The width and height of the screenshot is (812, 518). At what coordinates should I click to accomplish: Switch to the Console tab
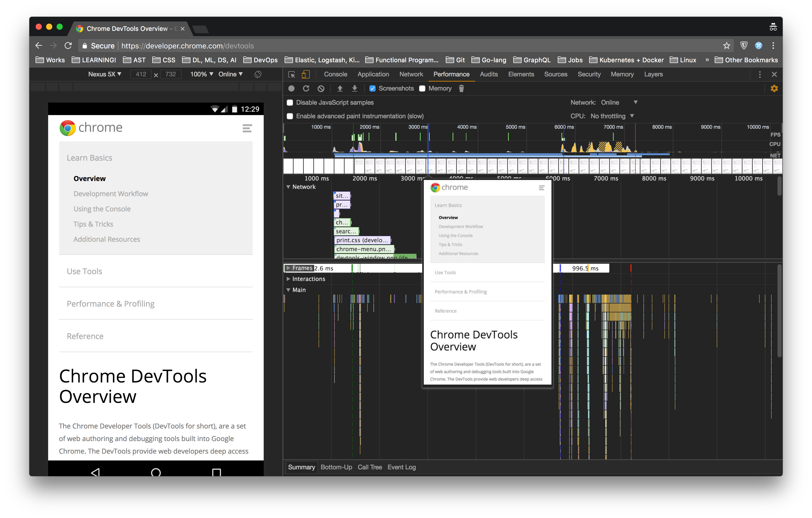tap(336, 74)
